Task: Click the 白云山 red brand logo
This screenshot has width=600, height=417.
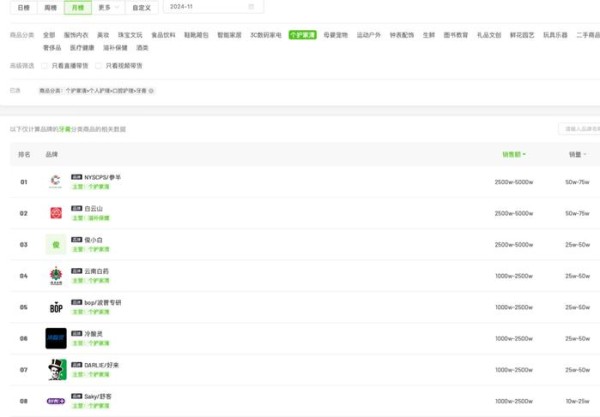Action: pos(56,213)
